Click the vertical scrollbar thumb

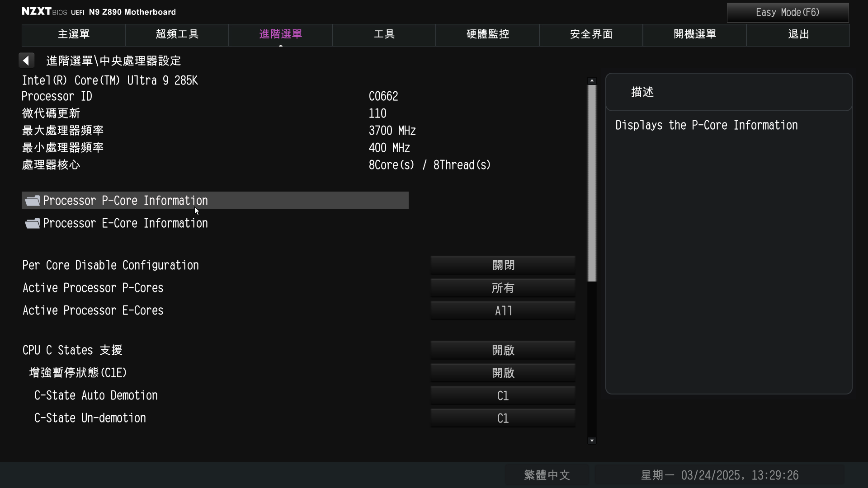[592, 183]
